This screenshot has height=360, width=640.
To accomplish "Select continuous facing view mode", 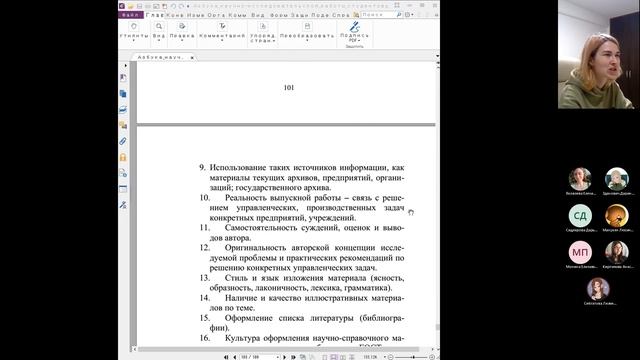I will coord(351,357).
